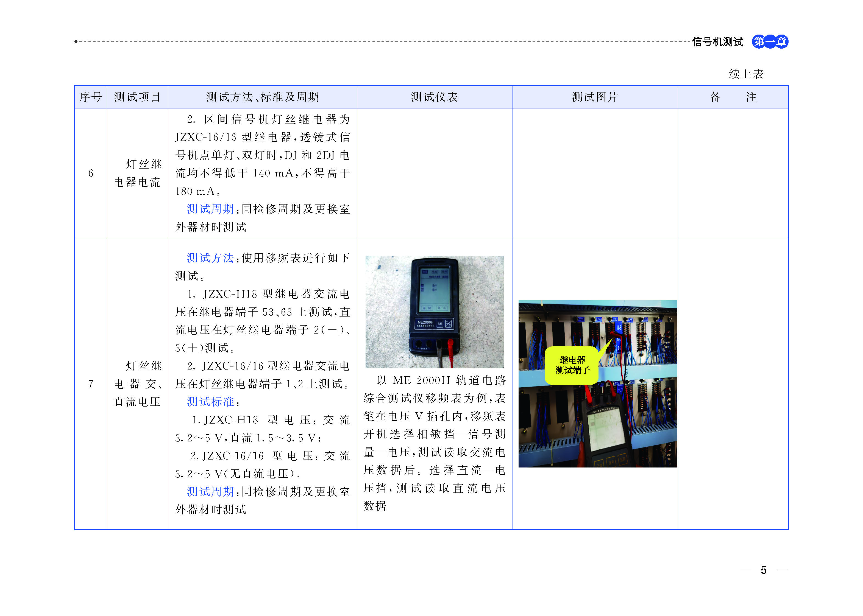Click the 测试图片 column header
Viewport: 863px width, 616px height.
[595, 97]
